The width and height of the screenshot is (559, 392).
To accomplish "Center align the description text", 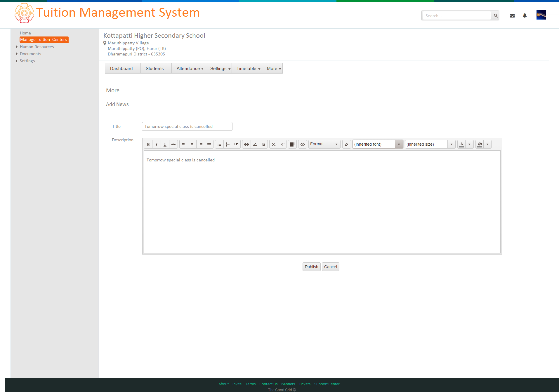I will point(192,144).
